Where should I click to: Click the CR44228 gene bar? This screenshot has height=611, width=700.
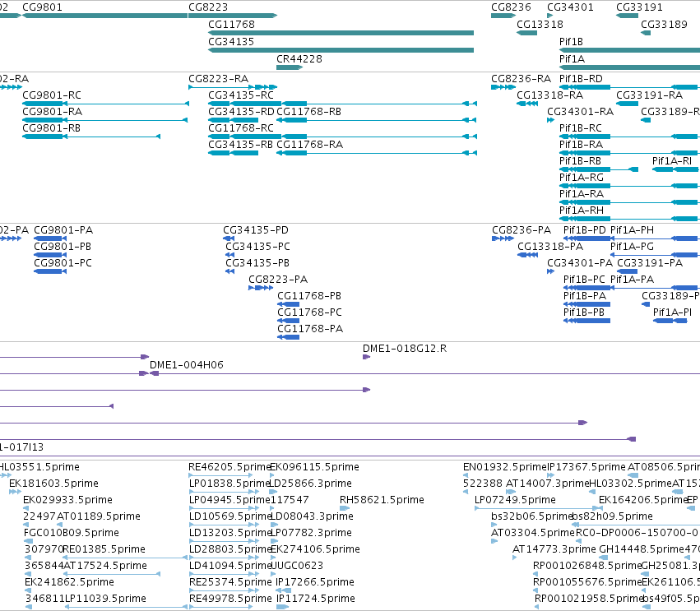coord(290,67)
